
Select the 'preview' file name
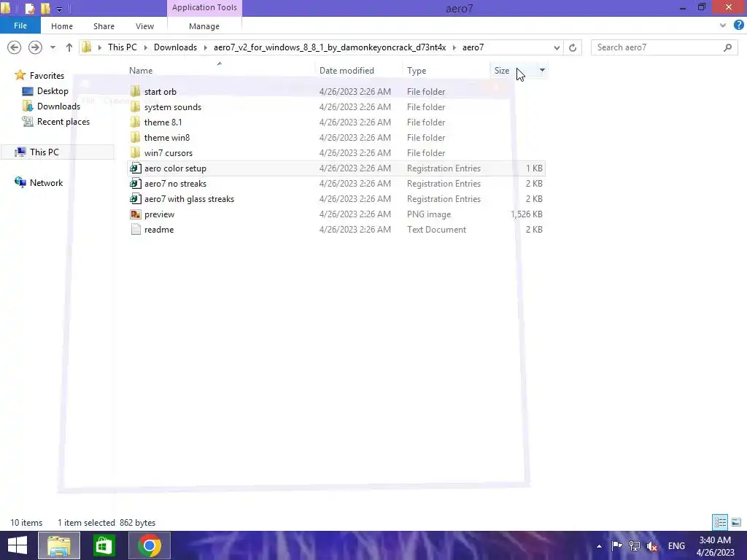159,214
